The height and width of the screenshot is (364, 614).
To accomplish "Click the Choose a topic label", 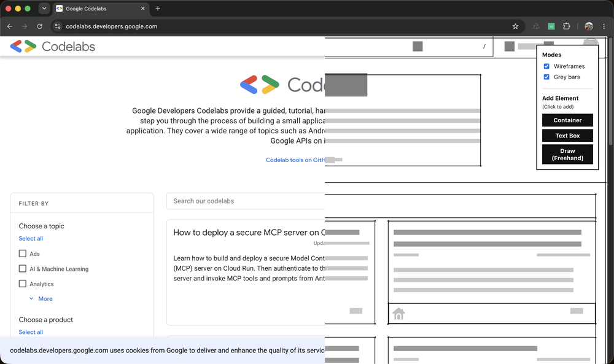I will [x=42, y=226].
